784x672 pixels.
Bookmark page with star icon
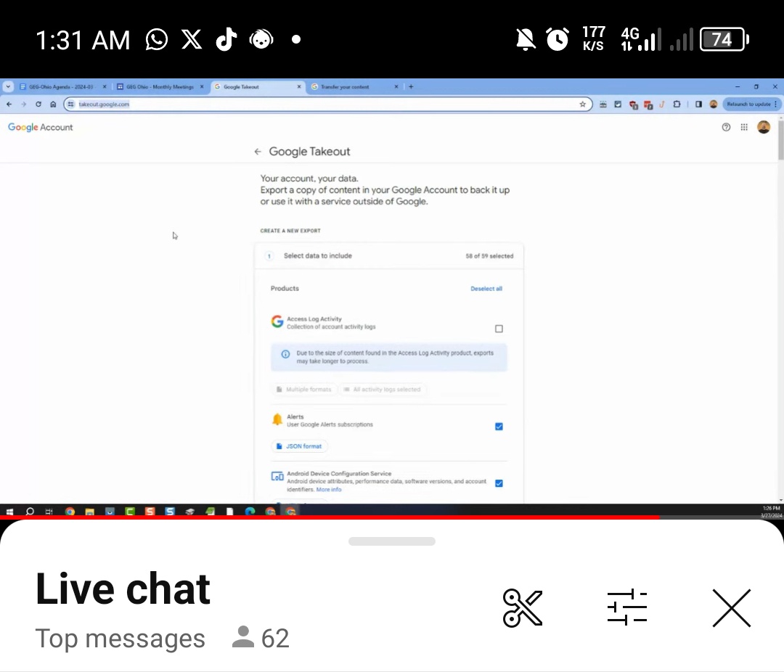tap(582, 104)
